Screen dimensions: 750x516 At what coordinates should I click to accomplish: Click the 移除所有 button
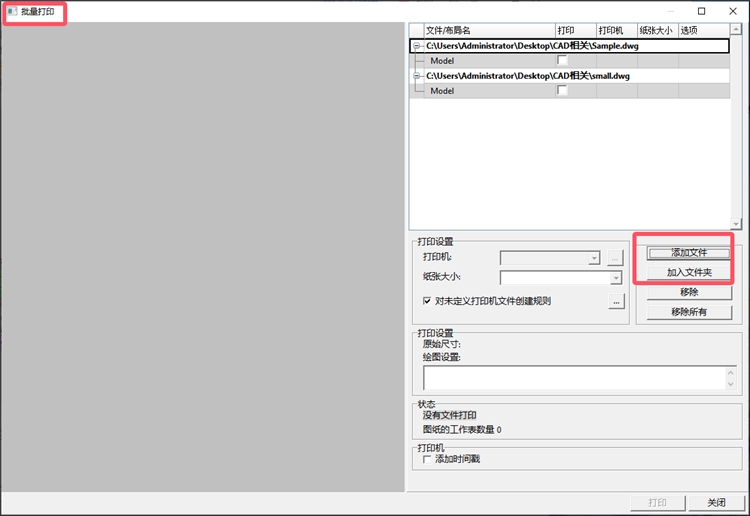688,312
